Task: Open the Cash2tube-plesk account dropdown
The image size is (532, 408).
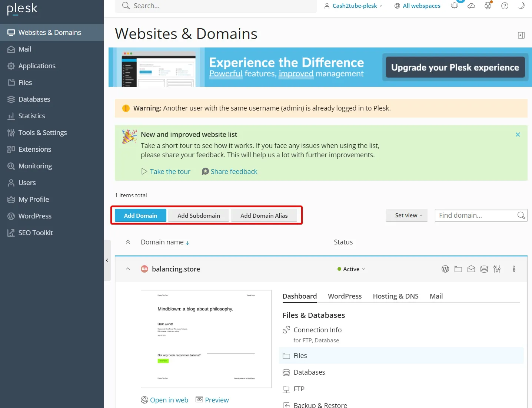Action: (x=353, y=6)
